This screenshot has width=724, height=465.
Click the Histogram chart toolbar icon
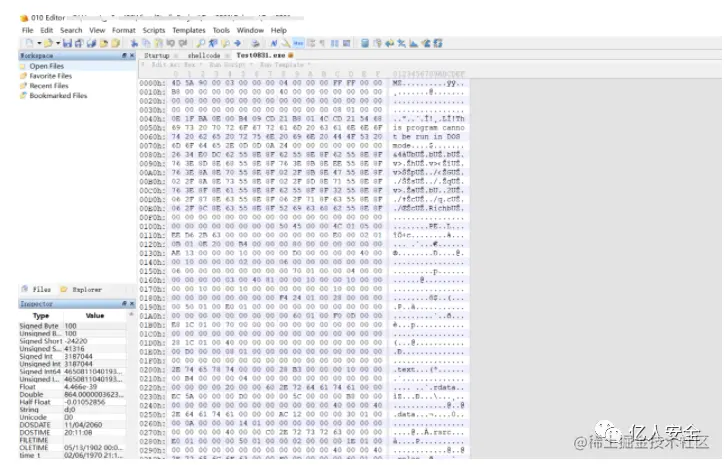[413, 43]
